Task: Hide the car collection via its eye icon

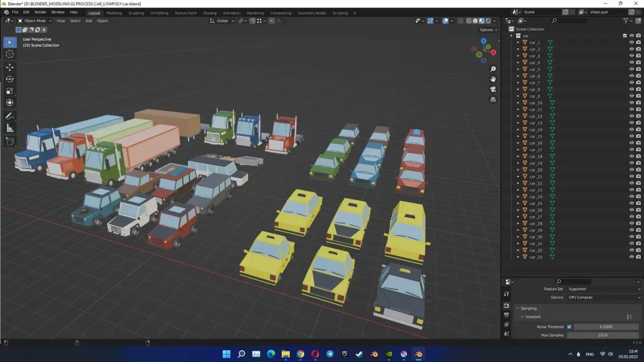Action: tap(632, 36)
